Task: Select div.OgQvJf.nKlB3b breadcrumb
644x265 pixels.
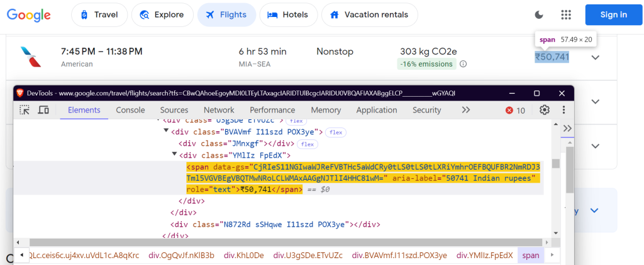Action: 181,256
